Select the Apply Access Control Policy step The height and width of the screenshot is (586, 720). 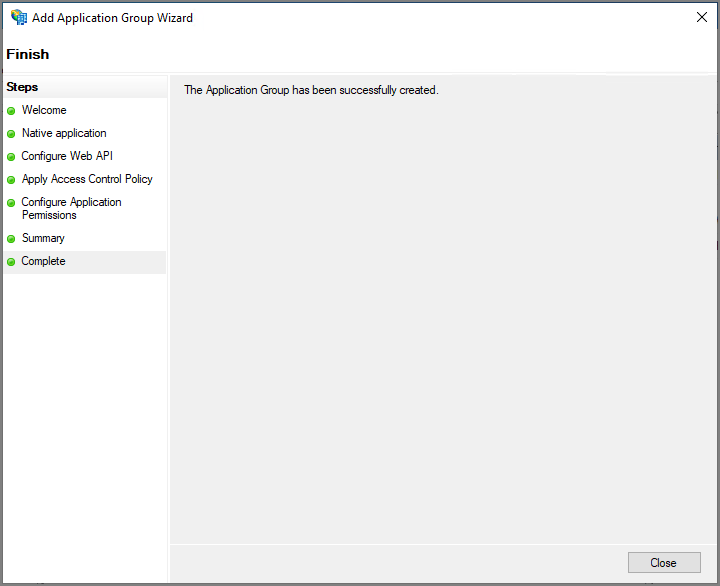click(87, 179)
